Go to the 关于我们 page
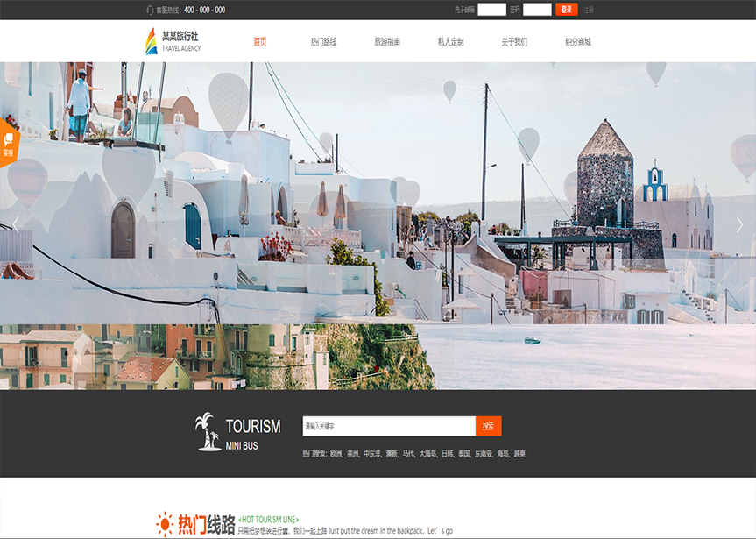Screen dimensions: 756x539 [x=514, y=42]
